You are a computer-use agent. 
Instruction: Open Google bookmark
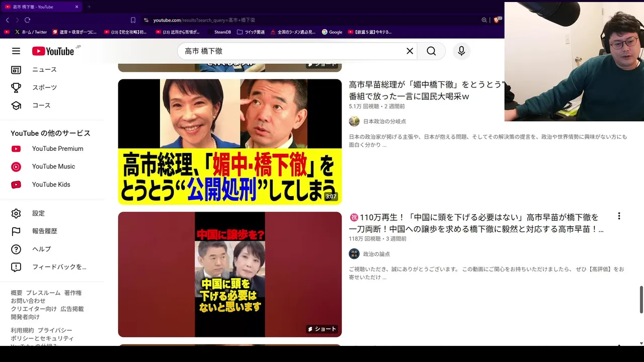pos(332,32)
